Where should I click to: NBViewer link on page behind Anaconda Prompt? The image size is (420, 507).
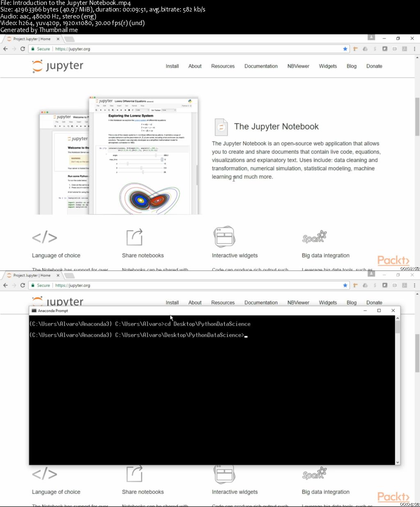tap(298, 303)
